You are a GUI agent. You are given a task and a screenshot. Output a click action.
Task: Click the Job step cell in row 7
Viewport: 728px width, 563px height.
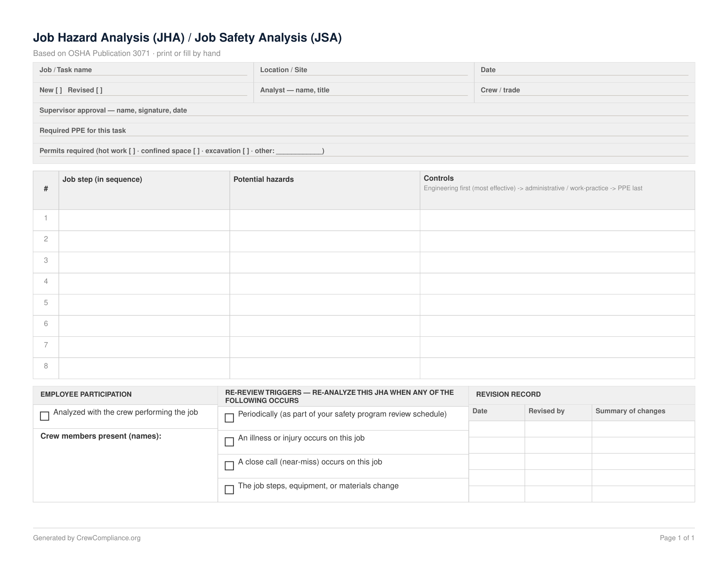click(x=144, y=347)
